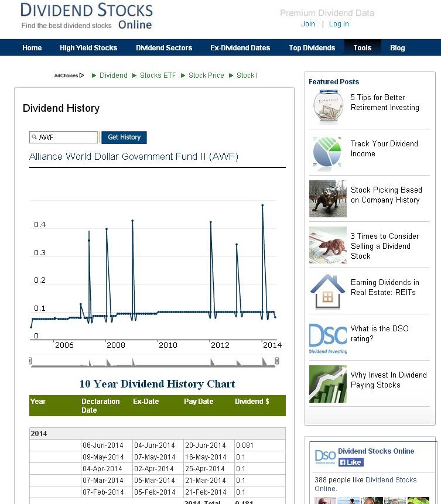Open Why Invest In Dividend Paying Stocks
Image resolution: width=441 pixels, height=504 pixels.
388,379
